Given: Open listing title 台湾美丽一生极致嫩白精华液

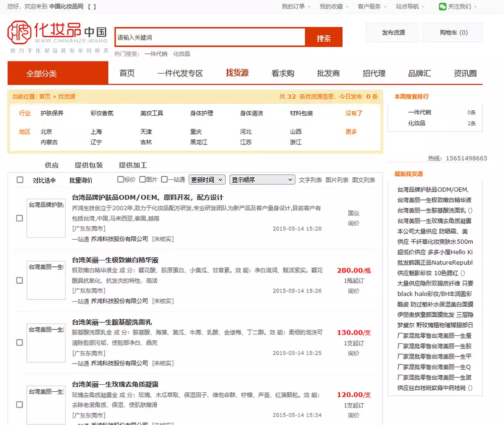Looking at the screenshot, I should tap(115, 260).
